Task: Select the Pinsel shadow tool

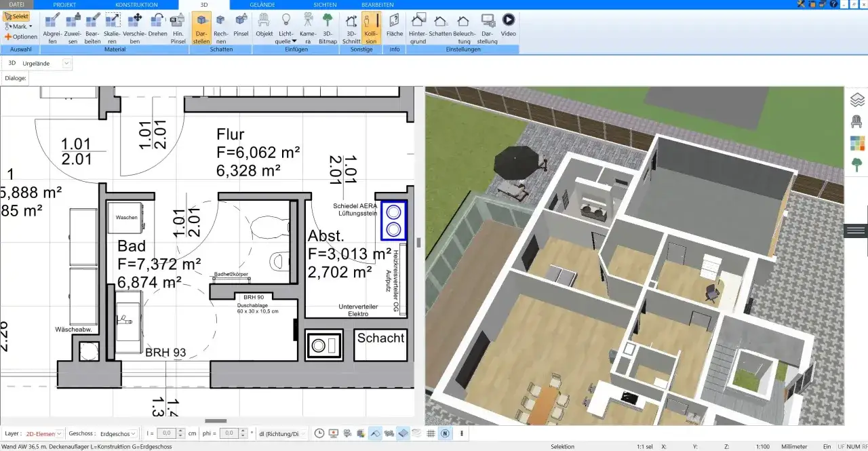Action: pyautogui.click(x=241, y=24)
